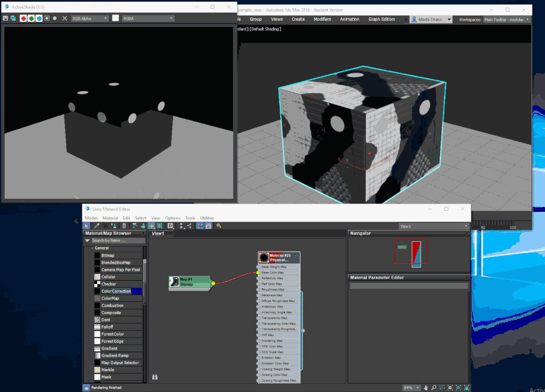Open the RGB Alpha channel dropdown
545x392 pixels.
(x=90, y=18)
